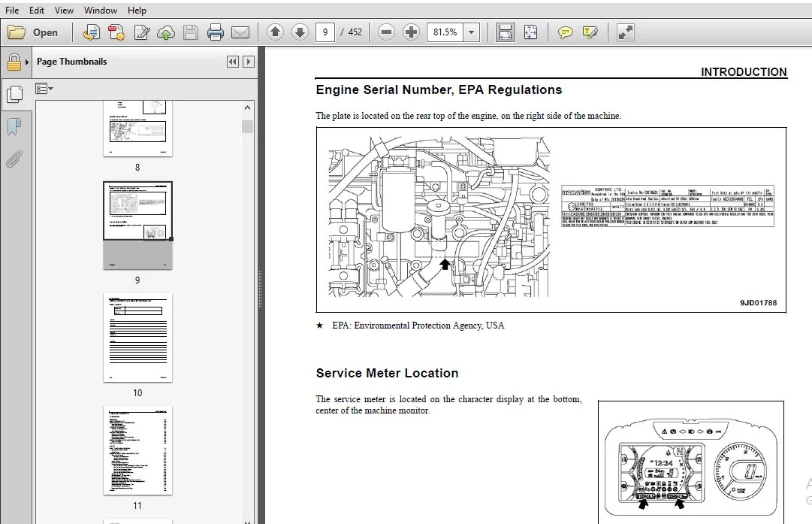Go to previous page with up arrow
Screen dimensions: 812x524
coord(275,32)
